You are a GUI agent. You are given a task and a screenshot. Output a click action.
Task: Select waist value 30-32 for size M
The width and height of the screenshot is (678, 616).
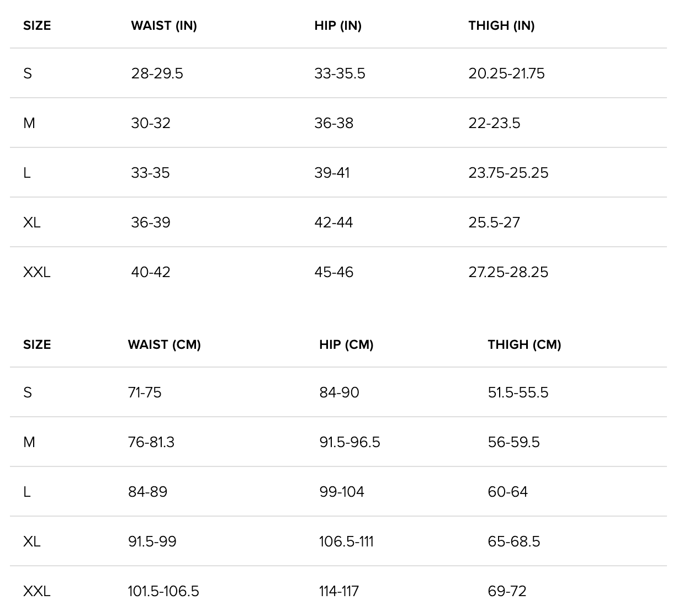pos(151,123)
